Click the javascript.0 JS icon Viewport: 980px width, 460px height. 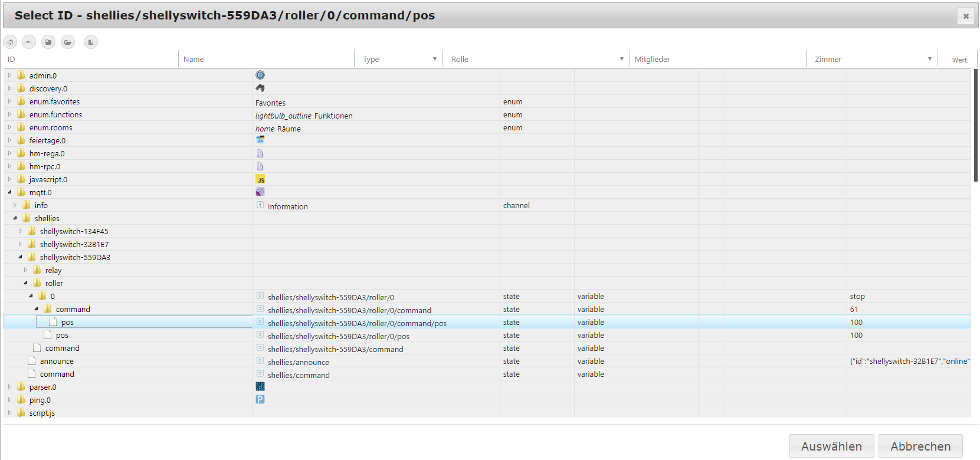(x=260, y=179)
